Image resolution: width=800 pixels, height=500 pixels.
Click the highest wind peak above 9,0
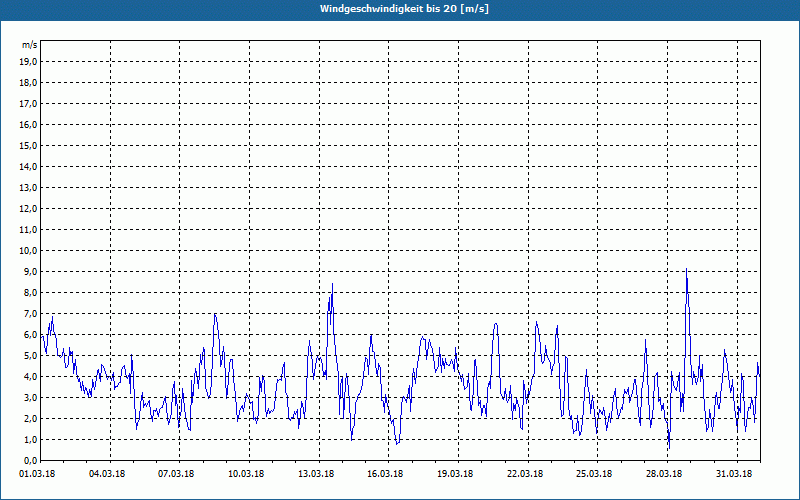(x=687, y=269)
